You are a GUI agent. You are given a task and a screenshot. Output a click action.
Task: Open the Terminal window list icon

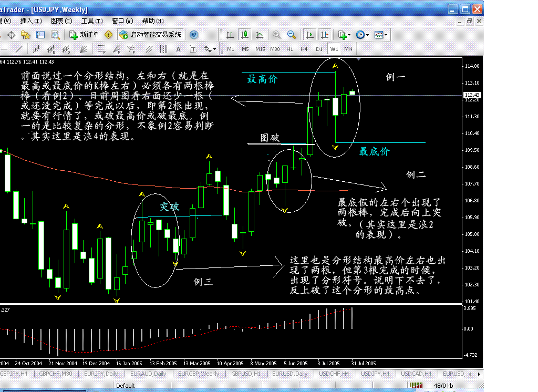(40, 35)
